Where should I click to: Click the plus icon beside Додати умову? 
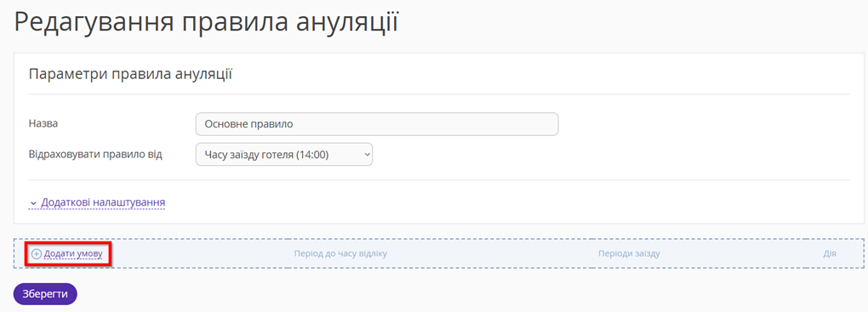pyautogui.click(x=37, y=254)
